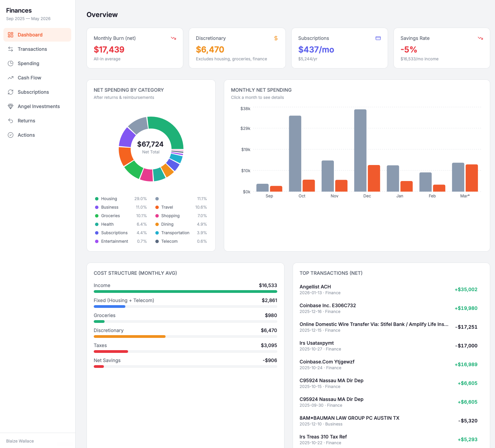Click the Net Savings -$906 value
The height and width of the screenshot is (448, 495).
(x=270, y=360)
